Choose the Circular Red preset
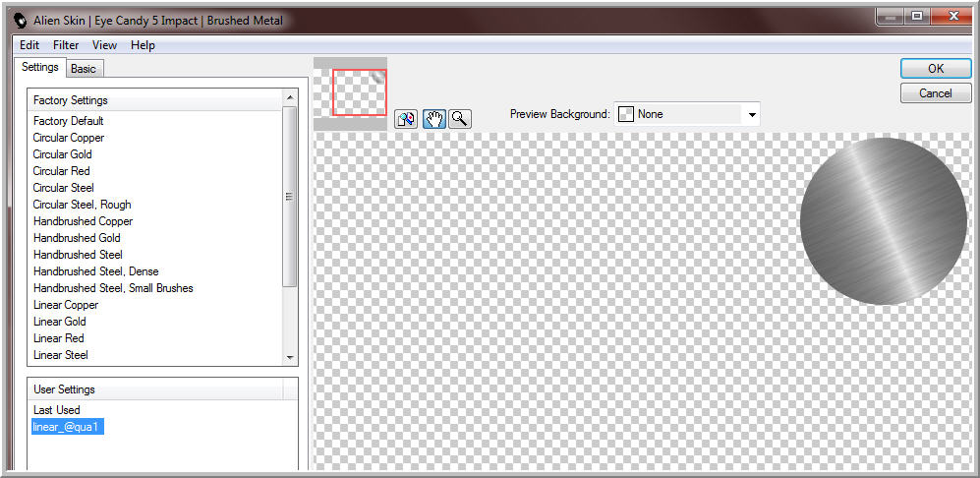The image size is (980, 478). click(x=61, y=171)
